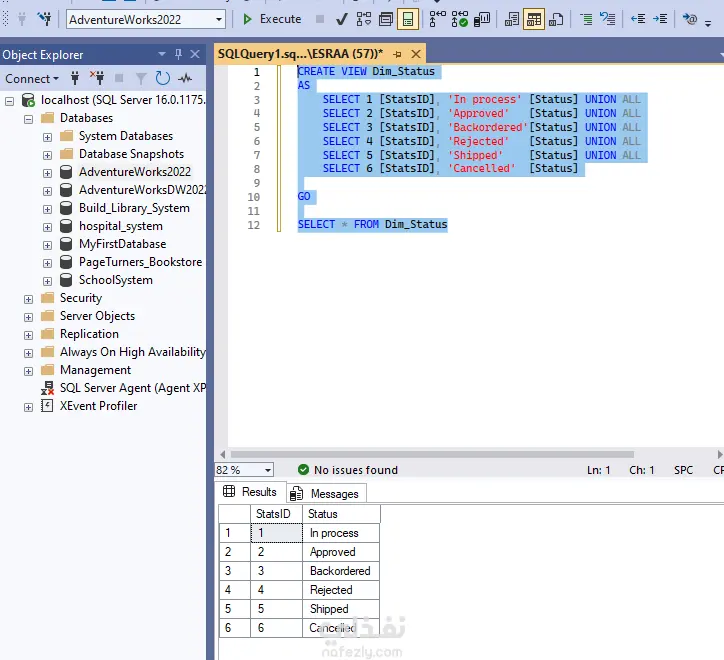Screen dimensions: 724x660
Task: Pin the SQLQuery1 tab
Action: (397, 54)
